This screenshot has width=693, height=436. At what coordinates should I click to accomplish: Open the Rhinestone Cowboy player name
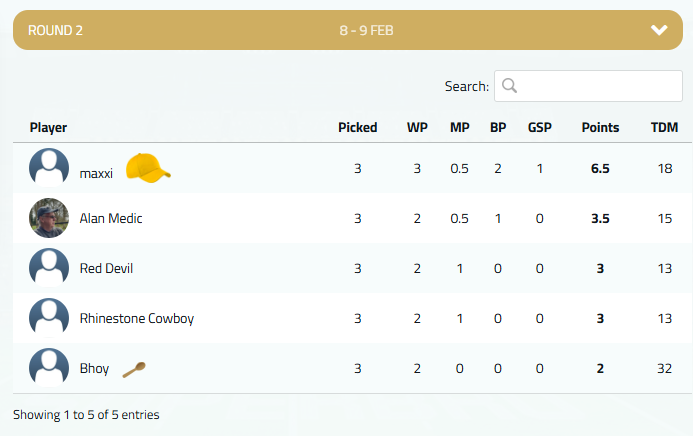(x=137, y=318)
